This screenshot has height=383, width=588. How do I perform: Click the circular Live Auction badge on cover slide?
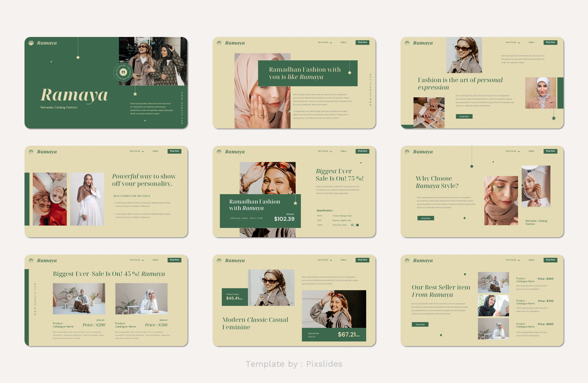point(123,72)
